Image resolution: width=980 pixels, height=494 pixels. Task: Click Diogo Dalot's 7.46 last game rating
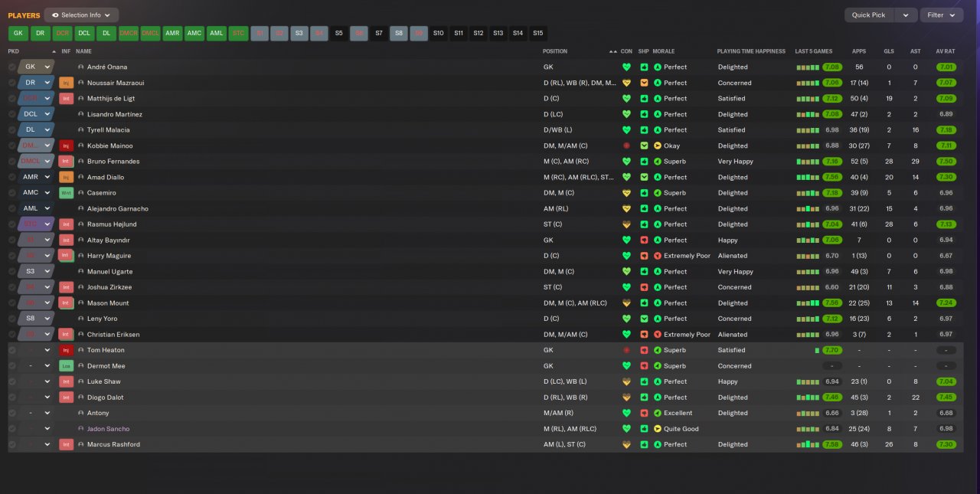coord(832,397)
